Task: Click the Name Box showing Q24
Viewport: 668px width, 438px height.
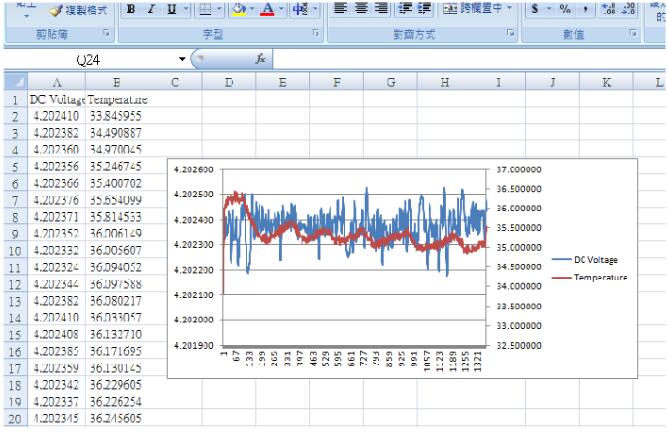Action: (89, 60)
